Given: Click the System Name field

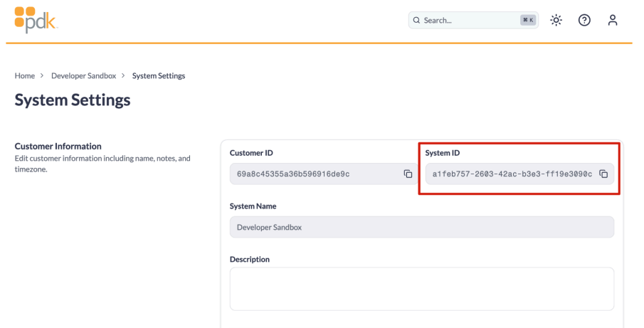Looking at the screenshot, I should click(422, 227).
